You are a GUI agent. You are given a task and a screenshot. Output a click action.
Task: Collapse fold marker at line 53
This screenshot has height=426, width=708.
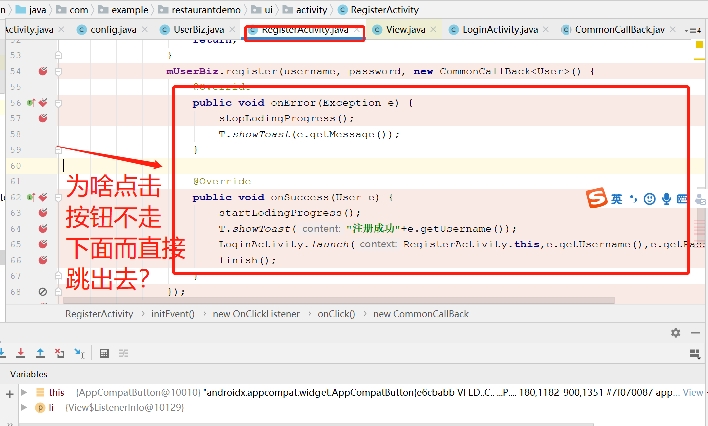click(58, 55)
